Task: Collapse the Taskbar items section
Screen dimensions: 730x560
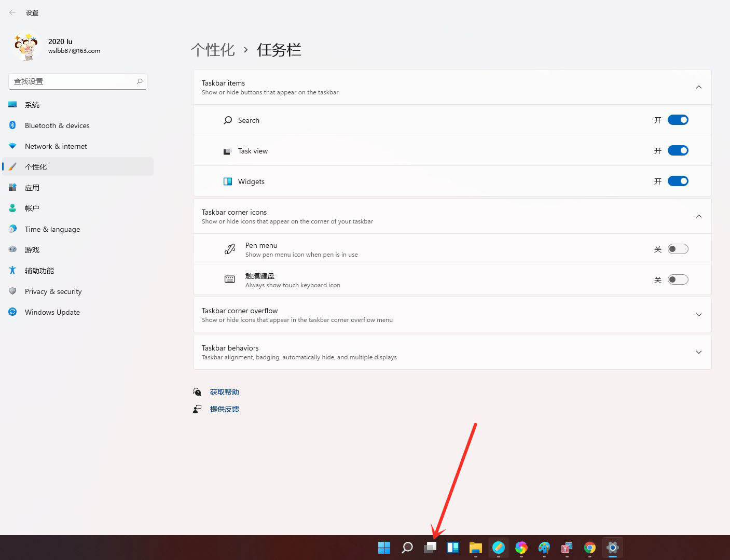Action: point(699,87)
